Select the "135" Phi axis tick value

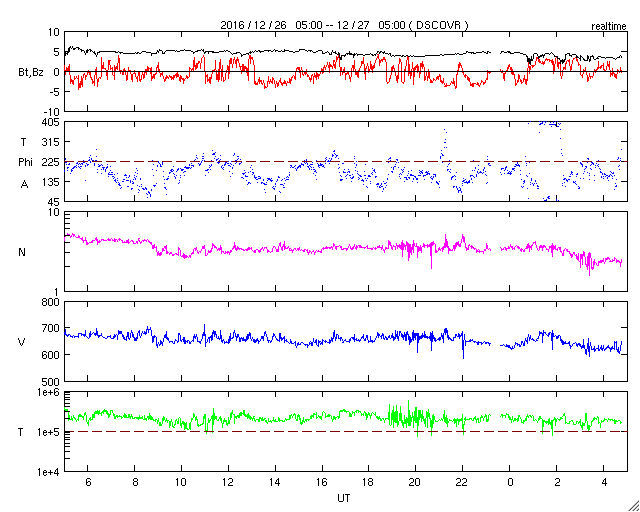click(x=52, y=182)
